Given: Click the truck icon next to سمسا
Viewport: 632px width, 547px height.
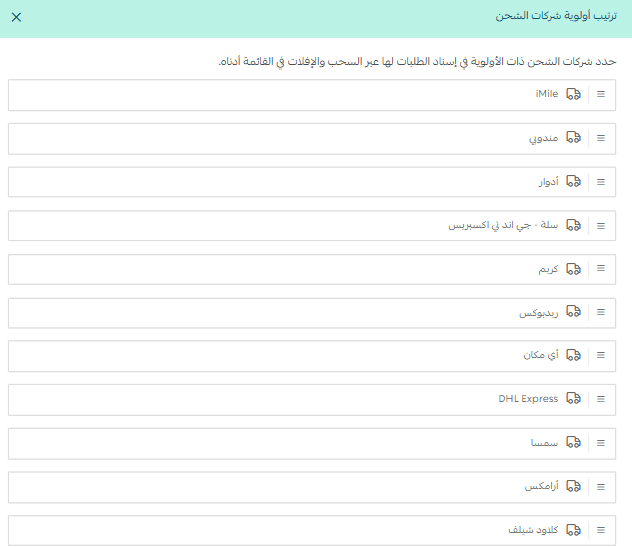Looking at the screenshot, I should [x=574, y=443].
